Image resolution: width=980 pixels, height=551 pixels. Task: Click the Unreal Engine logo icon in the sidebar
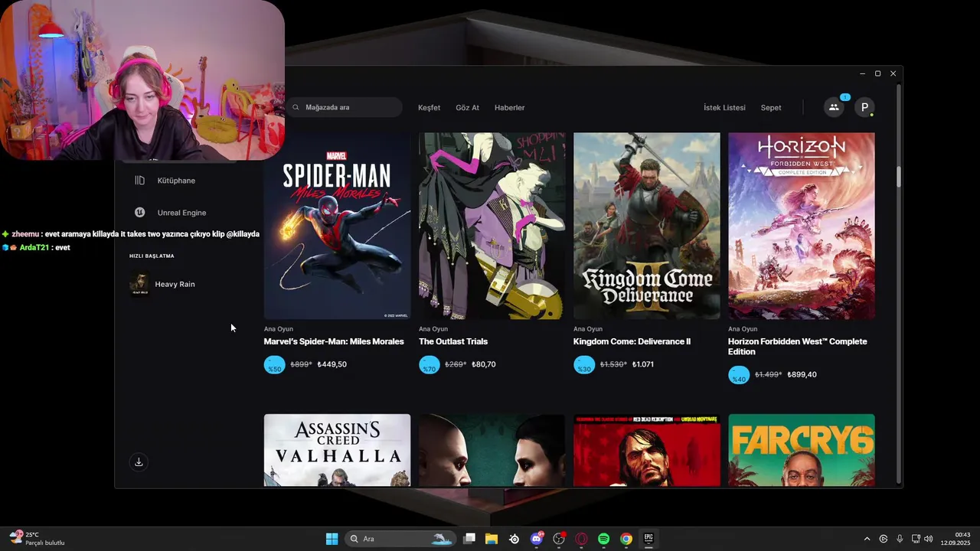point(139,213)
